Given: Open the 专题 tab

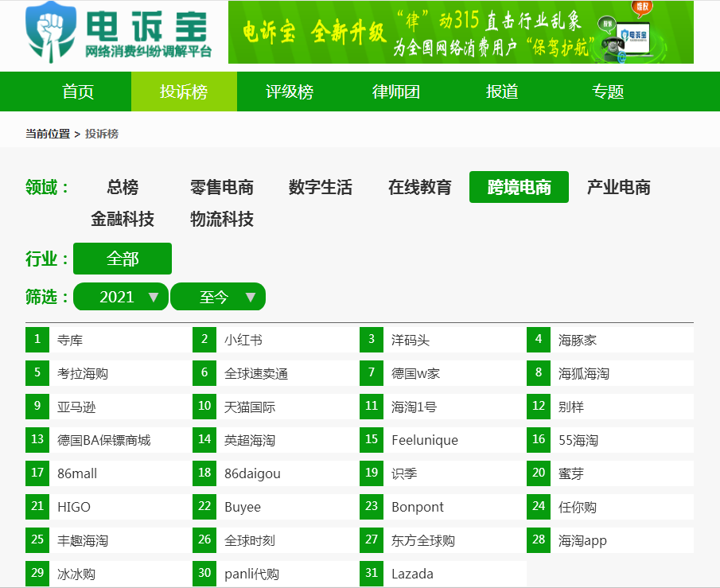Looking at the screenshot, I should coord(608,92).
